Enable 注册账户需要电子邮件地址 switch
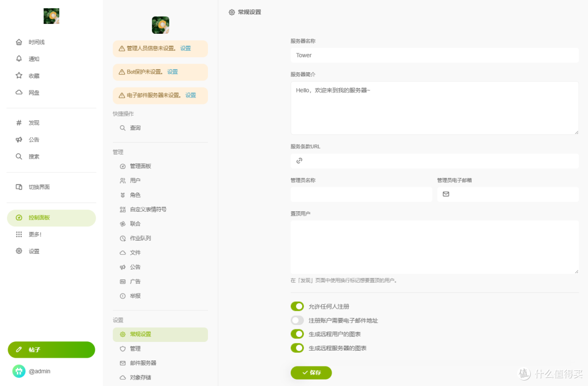Viewport: 588px width, 386px height. coord(297,320)
